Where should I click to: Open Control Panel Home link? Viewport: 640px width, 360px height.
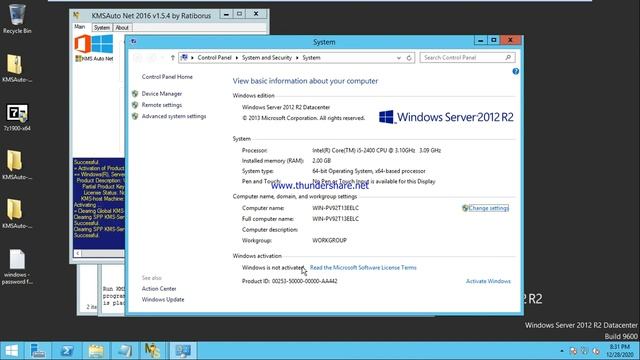pos(167,77)
